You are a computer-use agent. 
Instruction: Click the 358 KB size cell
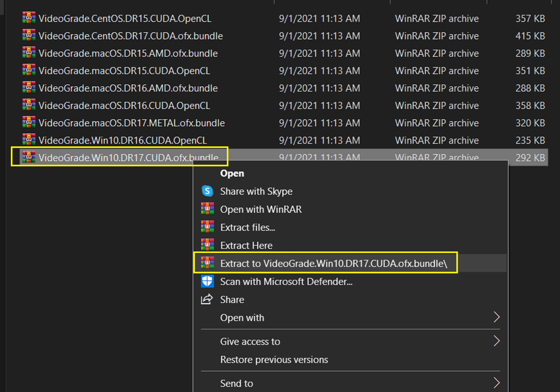[x=530, y=106]
